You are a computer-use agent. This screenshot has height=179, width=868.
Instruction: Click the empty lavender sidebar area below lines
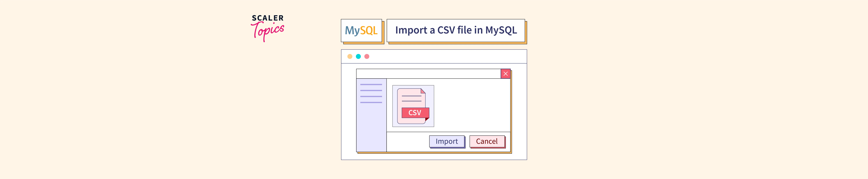pyautogui.click(x=371, y=128)
